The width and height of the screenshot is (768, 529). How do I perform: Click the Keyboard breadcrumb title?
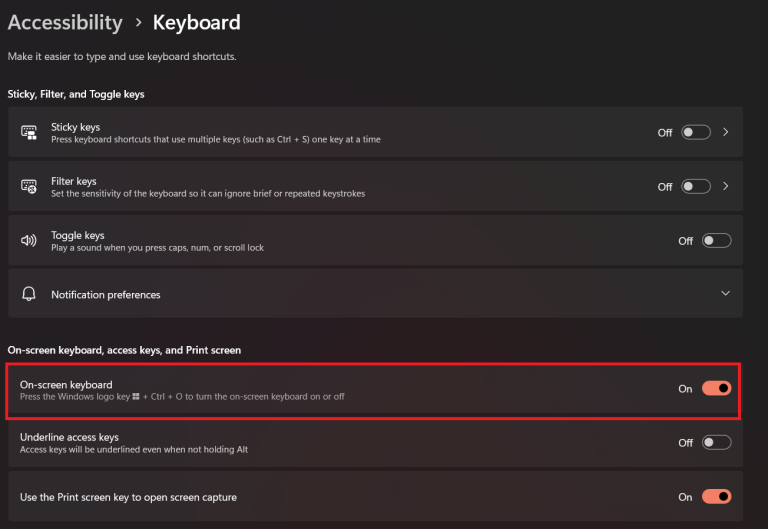point(196,22)
